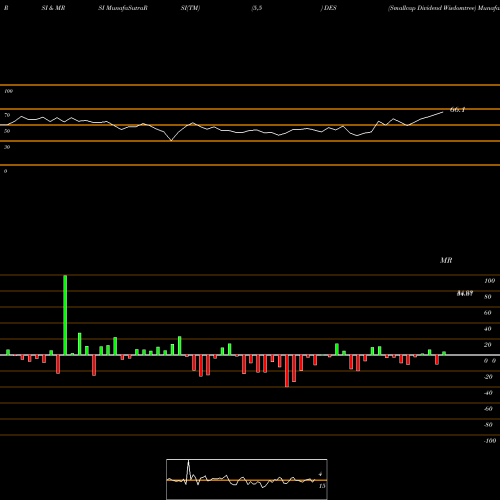This screenshot has height=500, width=500.
Task: Click the tallest green MR histogram bar
Action: coord(65,315)
